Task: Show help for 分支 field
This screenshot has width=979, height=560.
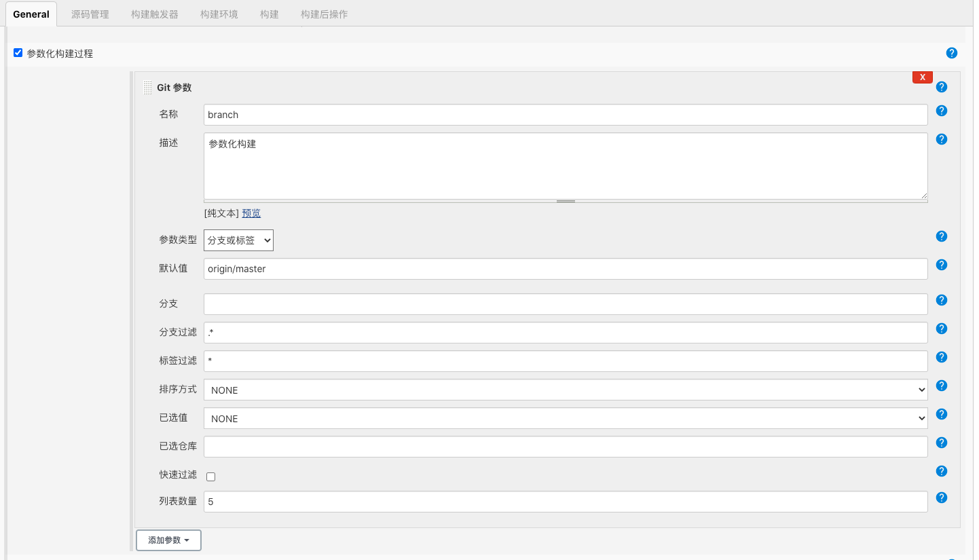Action: tap(941, 300)
